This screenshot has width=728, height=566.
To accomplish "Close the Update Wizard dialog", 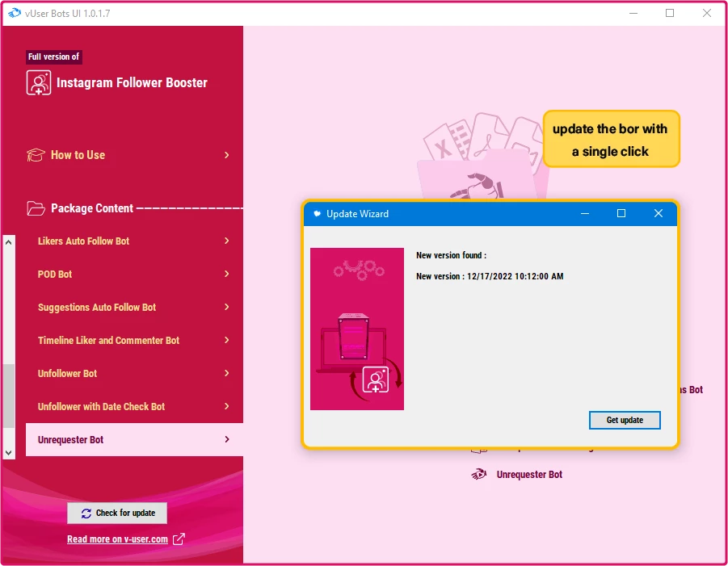I will [659, 213].
